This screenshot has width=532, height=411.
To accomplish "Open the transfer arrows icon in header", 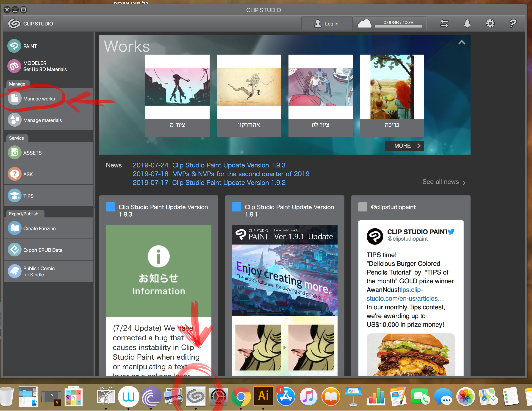I will [444, 24].
